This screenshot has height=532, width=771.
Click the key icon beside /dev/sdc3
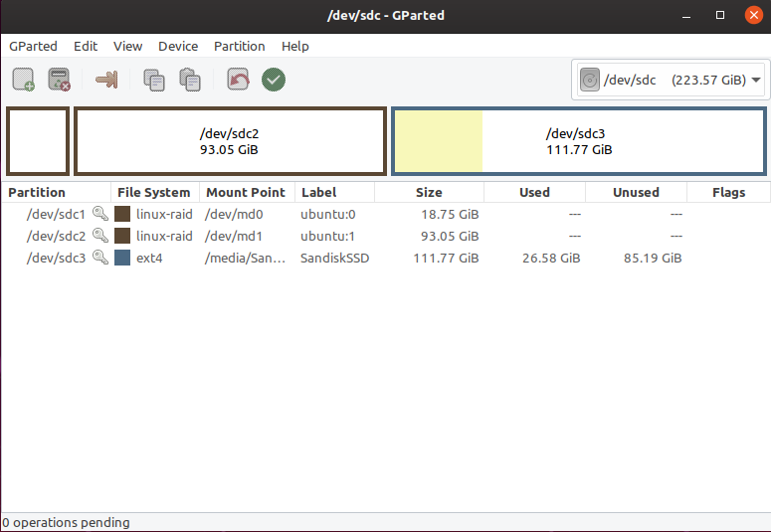100,258
